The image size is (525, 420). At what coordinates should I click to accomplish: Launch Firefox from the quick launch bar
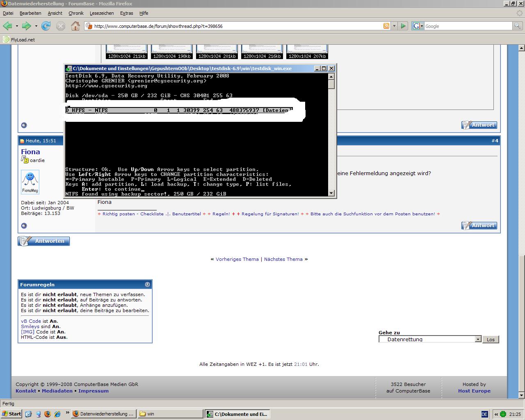(48, 414)
